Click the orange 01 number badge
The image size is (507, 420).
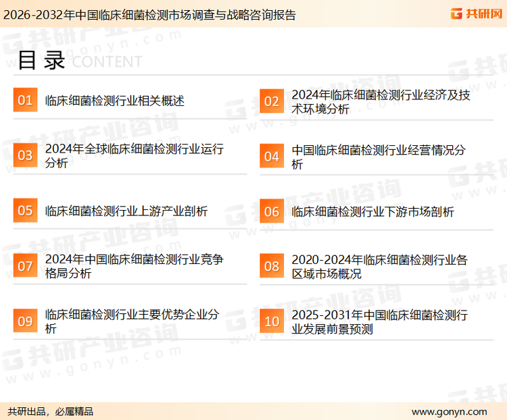pos(25,101)
